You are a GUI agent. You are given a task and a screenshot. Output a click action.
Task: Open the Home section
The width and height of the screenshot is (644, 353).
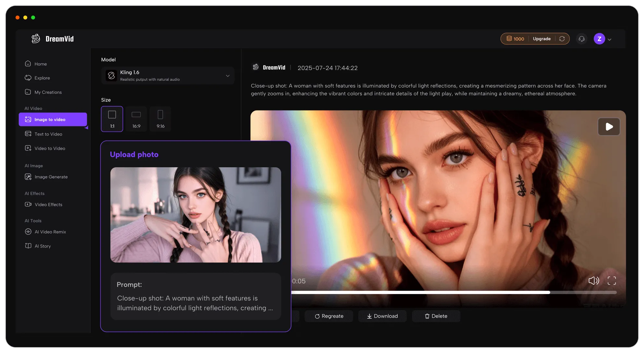40,64
